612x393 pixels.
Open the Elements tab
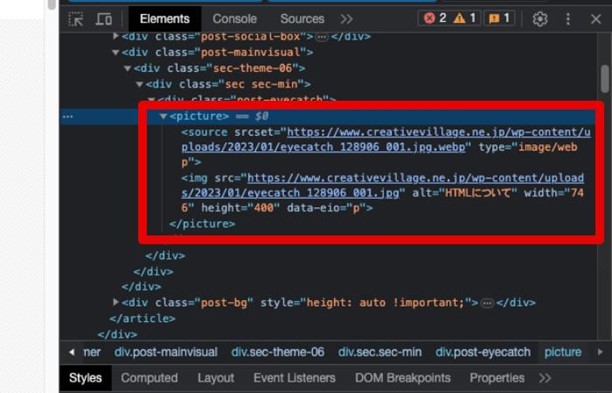[165, 19]
